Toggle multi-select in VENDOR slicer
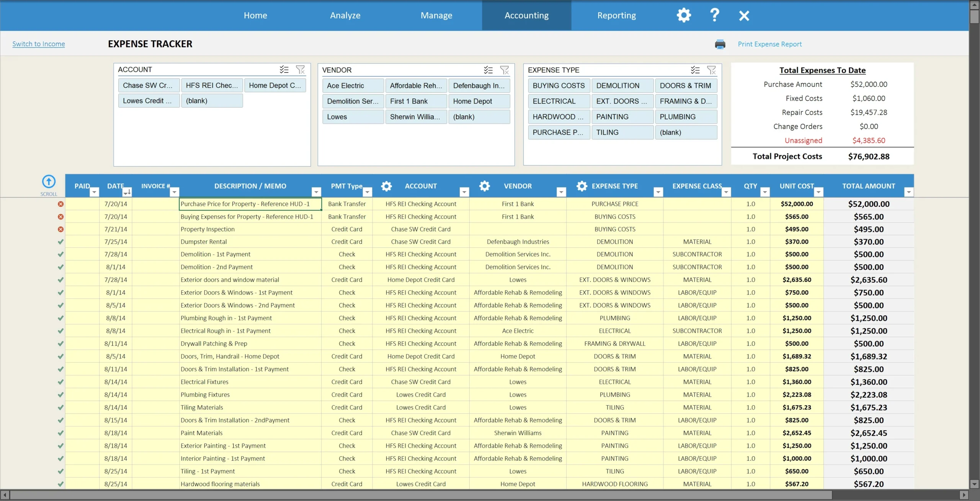980x501 pixels. point(488,70)
